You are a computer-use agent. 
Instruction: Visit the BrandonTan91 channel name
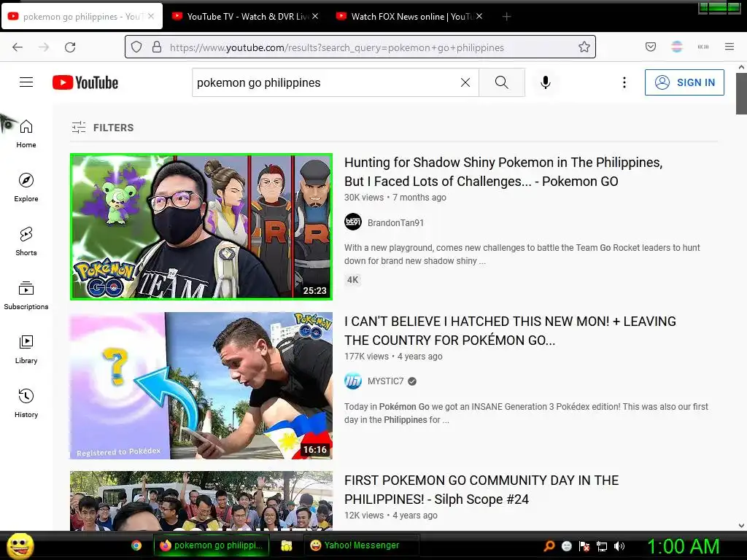[x=395, y=223]
